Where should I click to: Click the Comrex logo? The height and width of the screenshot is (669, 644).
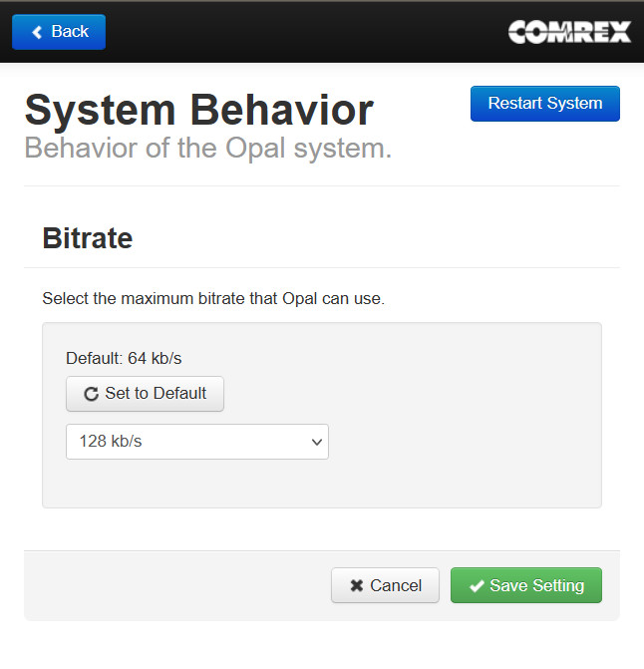(569, 32)
